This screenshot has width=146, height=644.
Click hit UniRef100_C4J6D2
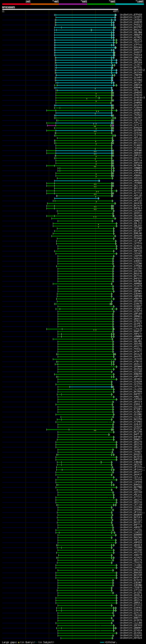(131, 565)
